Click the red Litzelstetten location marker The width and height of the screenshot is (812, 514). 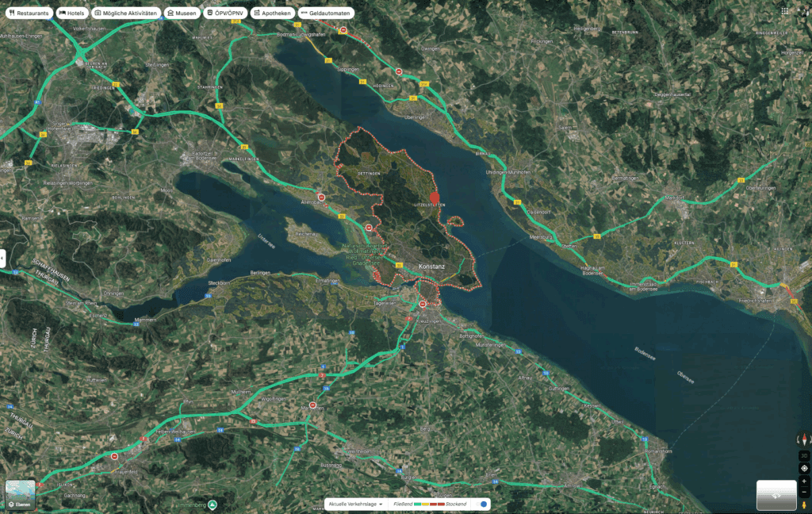(x=434, y=196)
